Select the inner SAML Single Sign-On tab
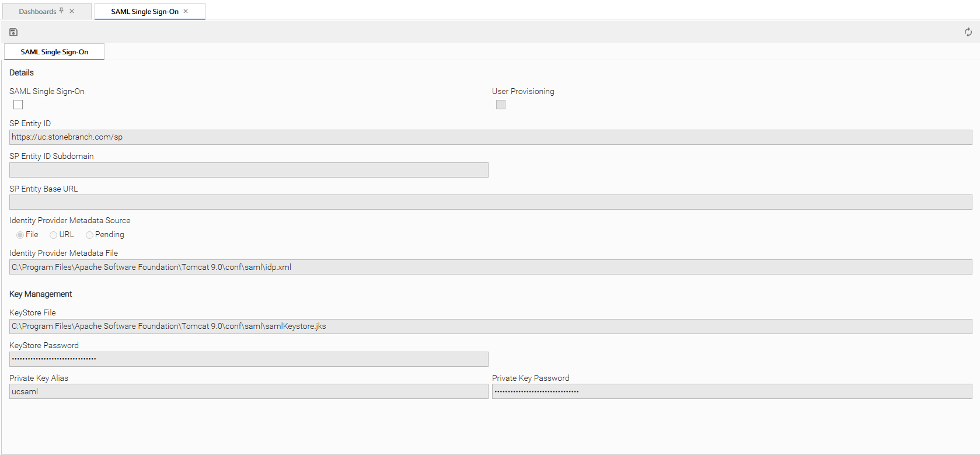The width and height of the screenshot is (980, 455). point(54,52)
